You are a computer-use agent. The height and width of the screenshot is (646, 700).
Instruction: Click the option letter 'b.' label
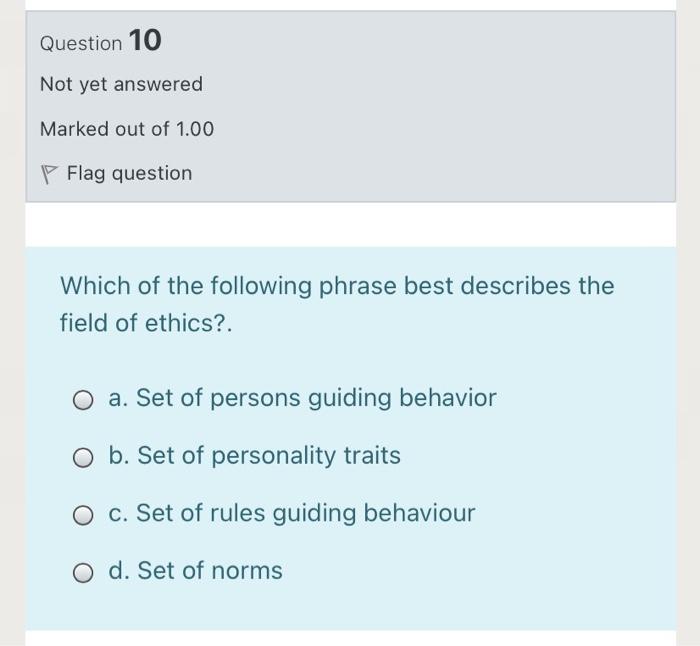(119, 456)
